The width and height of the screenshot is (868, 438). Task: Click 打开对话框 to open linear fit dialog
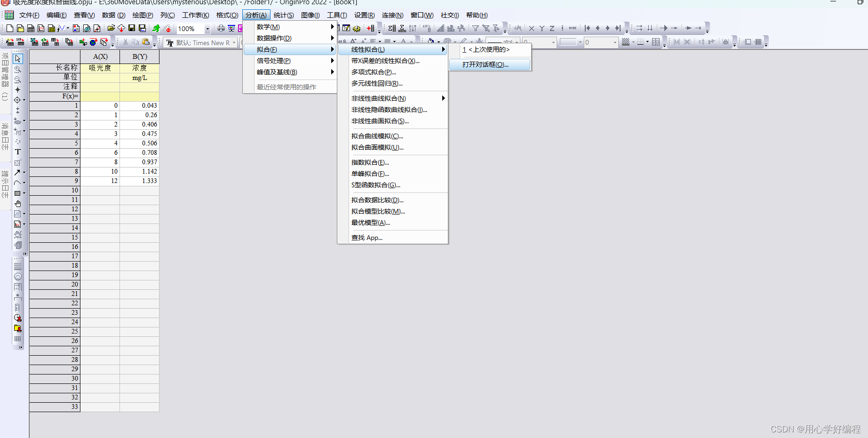point(490,64)
